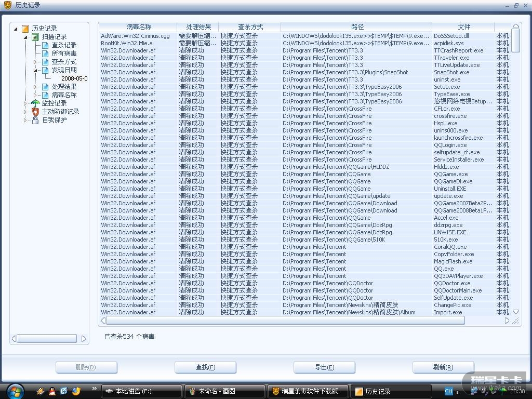Click the first quick launch pencil icon

[x=41, y=391]
